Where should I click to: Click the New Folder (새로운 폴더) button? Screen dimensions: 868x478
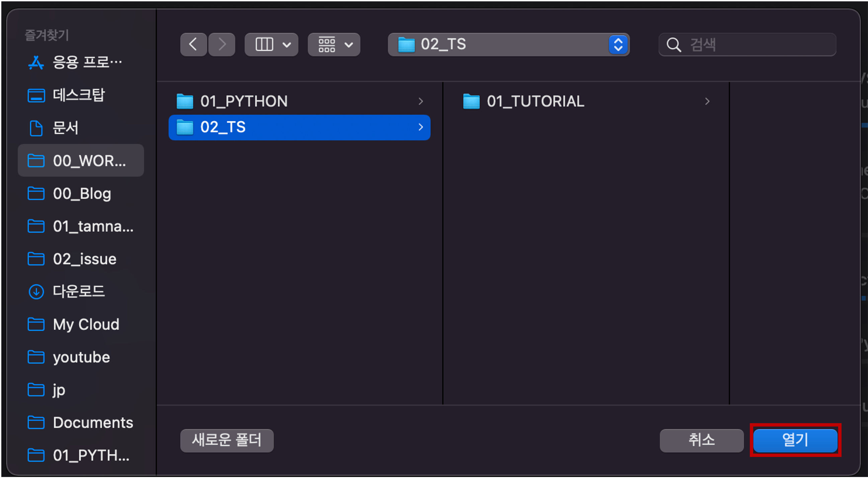[x=227, y=440]
